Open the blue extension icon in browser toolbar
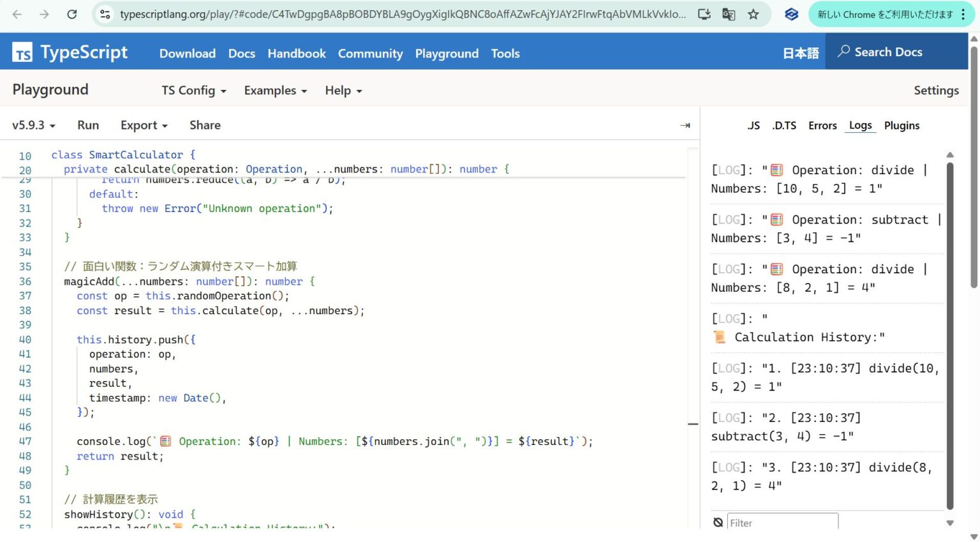The height and width of the screenshot is (542, 980). click(x=791, y=13)
